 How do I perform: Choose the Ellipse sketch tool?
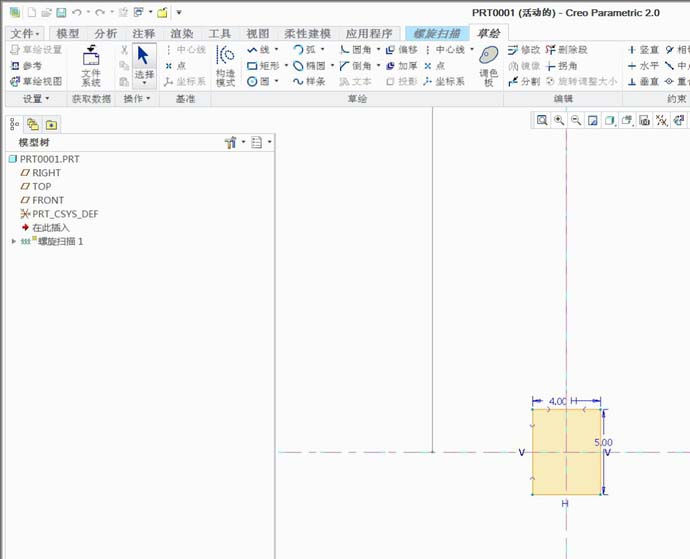pos(309,66)
